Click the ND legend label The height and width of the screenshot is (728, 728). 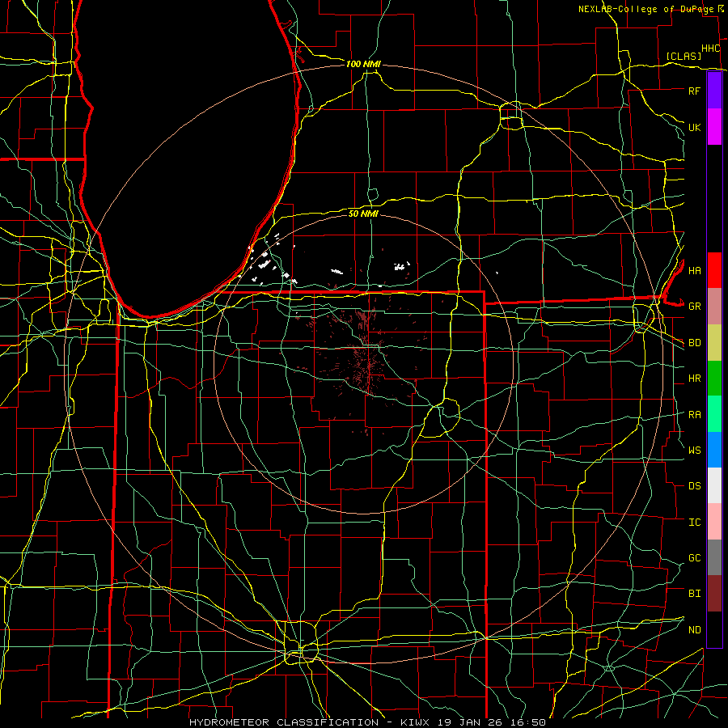[x=694, y=630]
